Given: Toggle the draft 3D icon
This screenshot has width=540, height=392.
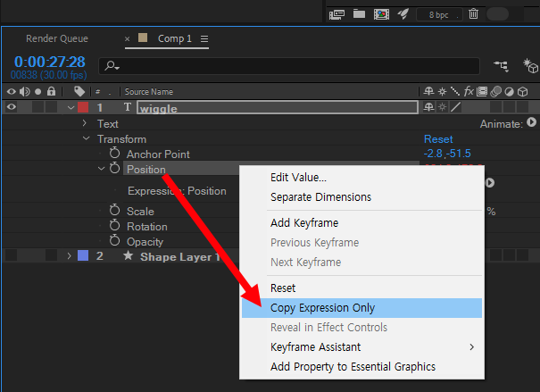Looking at the screenshot, I should click(530, 66).
